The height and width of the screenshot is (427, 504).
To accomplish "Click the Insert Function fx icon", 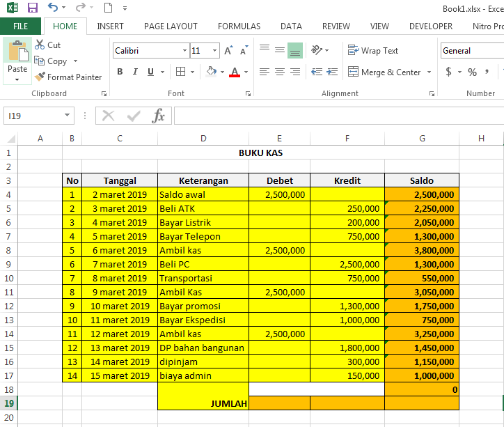I will [158, 116].
